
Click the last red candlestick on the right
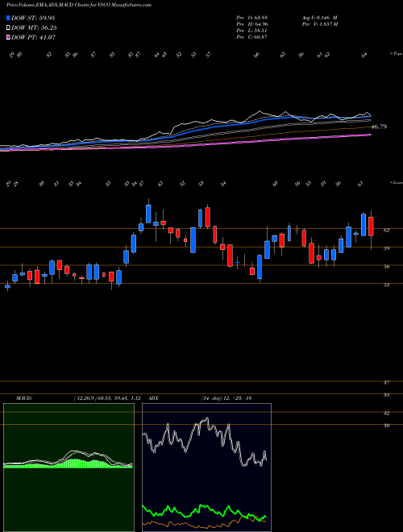371,227
